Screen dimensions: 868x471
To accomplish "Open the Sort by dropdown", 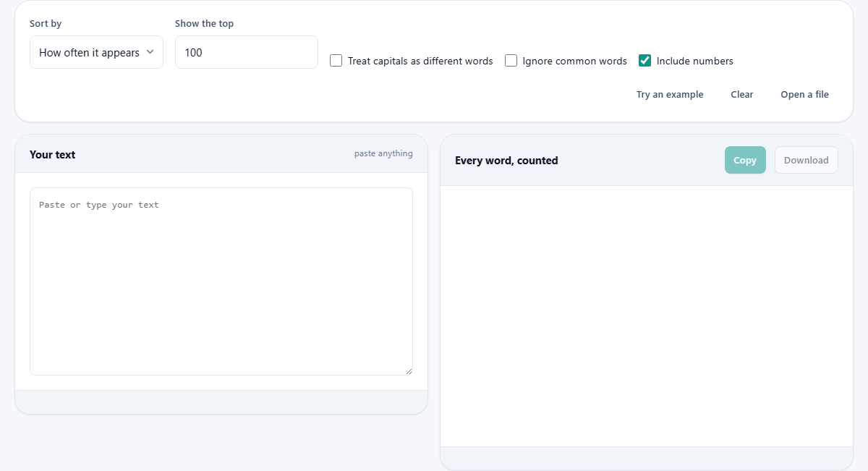I will pyautogui.click(x=96, y=52).
